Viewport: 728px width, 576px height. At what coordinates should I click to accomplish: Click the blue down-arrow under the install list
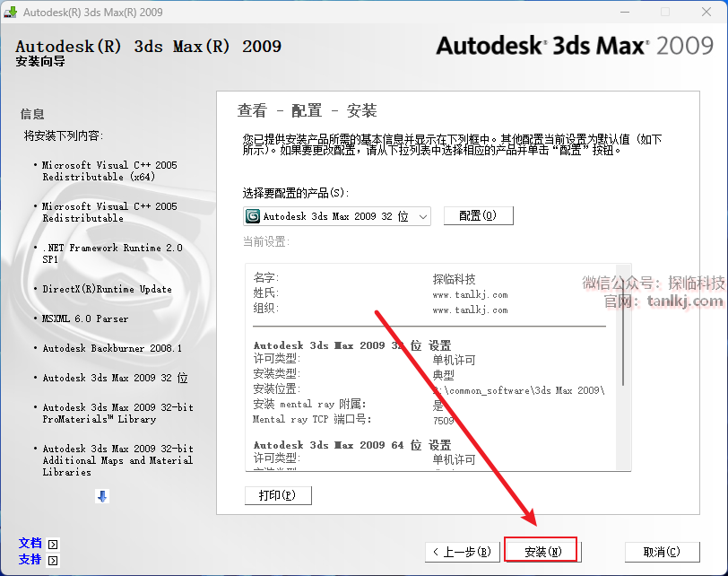(102, 496)
